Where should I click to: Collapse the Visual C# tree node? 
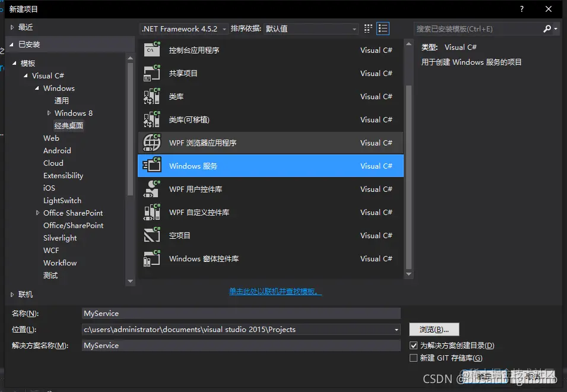point(26,75)
